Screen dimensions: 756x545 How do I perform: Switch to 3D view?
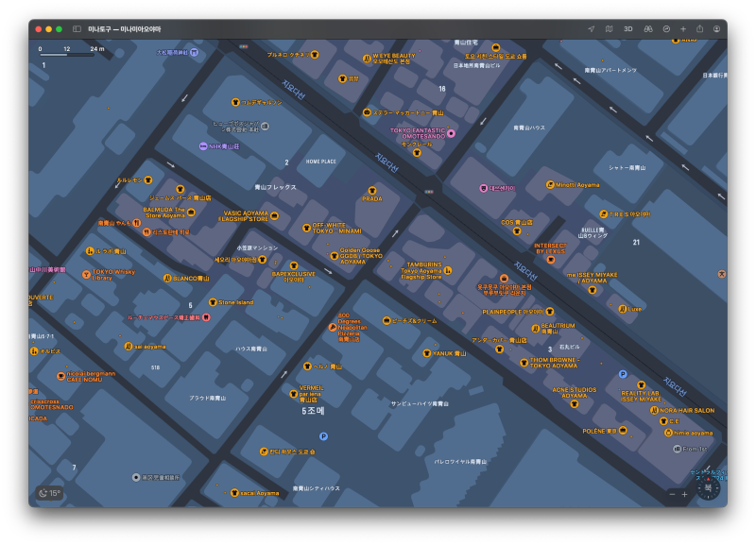(x=627, y=29)
